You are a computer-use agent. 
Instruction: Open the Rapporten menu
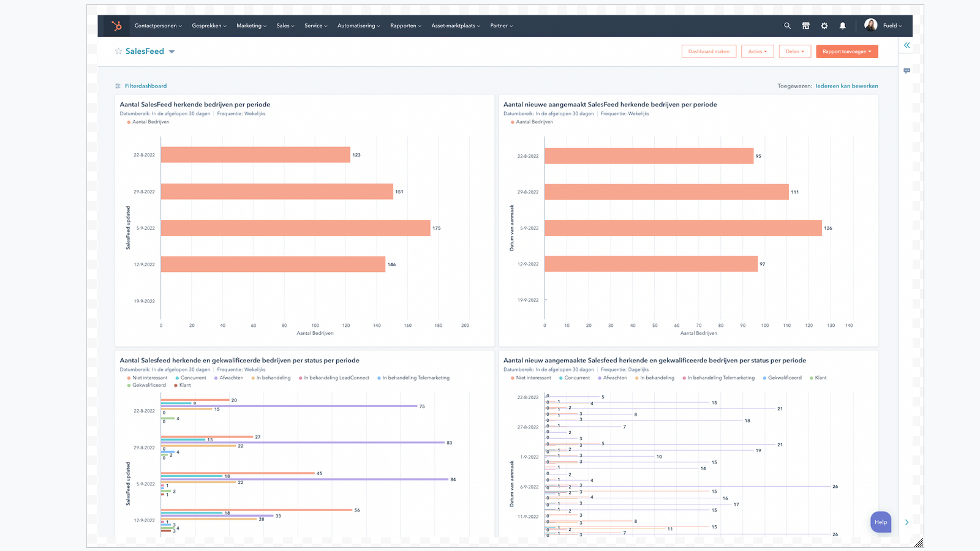[405, 26]
